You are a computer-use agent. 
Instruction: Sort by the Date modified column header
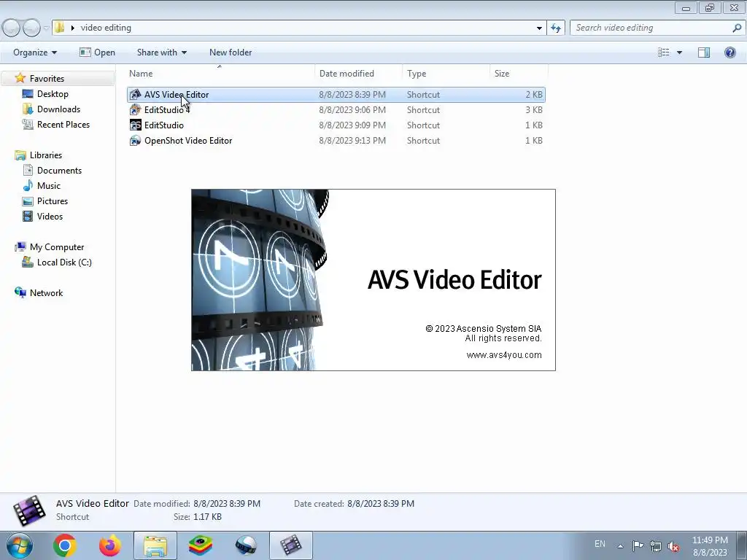[358, 74]
